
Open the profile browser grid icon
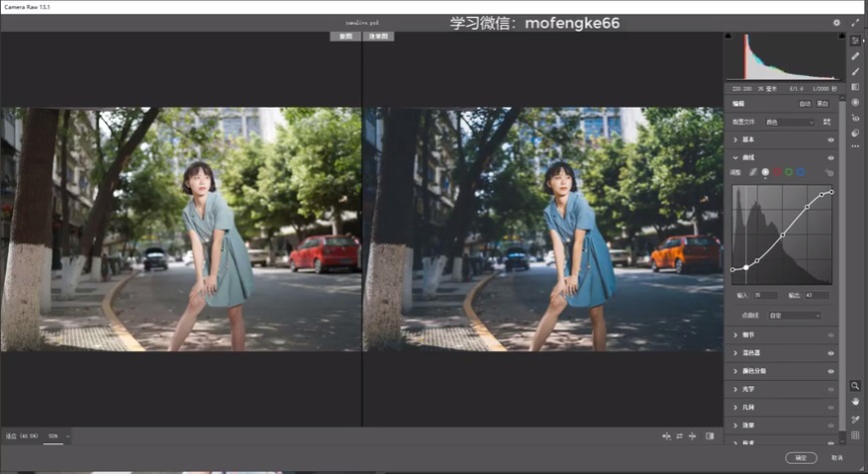(x=827, y=122)
